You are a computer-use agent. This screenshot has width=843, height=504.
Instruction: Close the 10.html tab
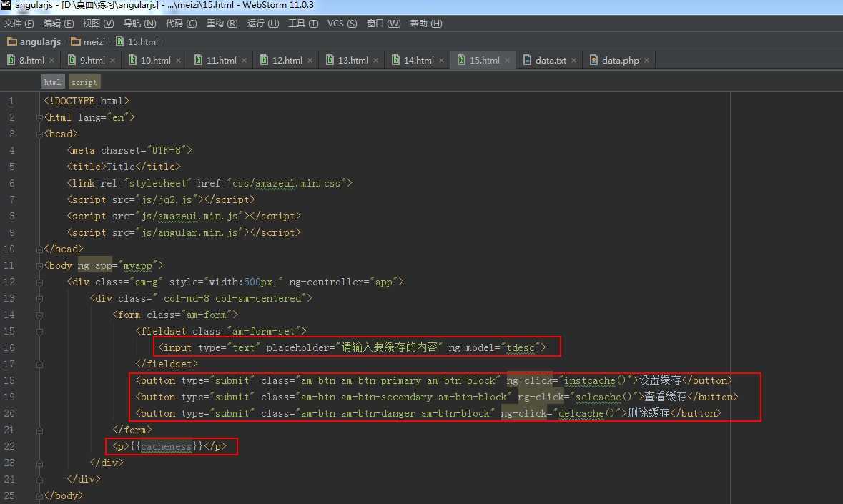[179, 61]
